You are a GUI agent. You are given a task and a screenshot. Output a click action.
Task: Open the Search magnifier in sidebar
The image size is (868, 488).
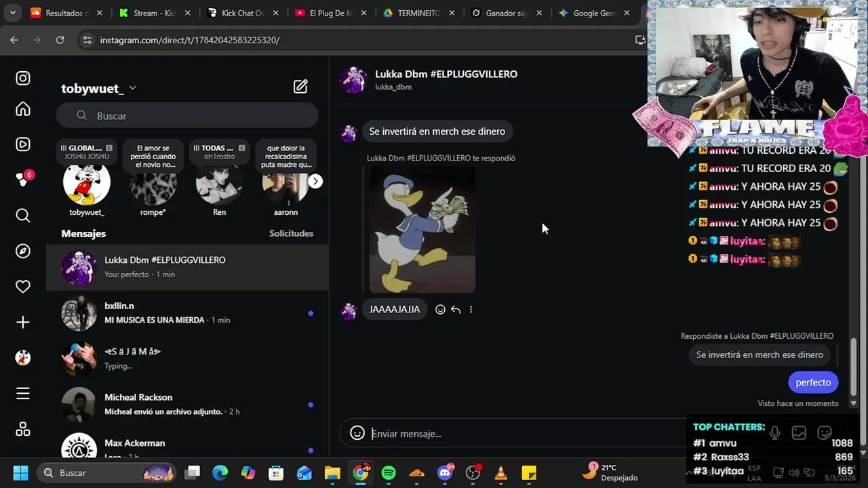tap(23, 216)
